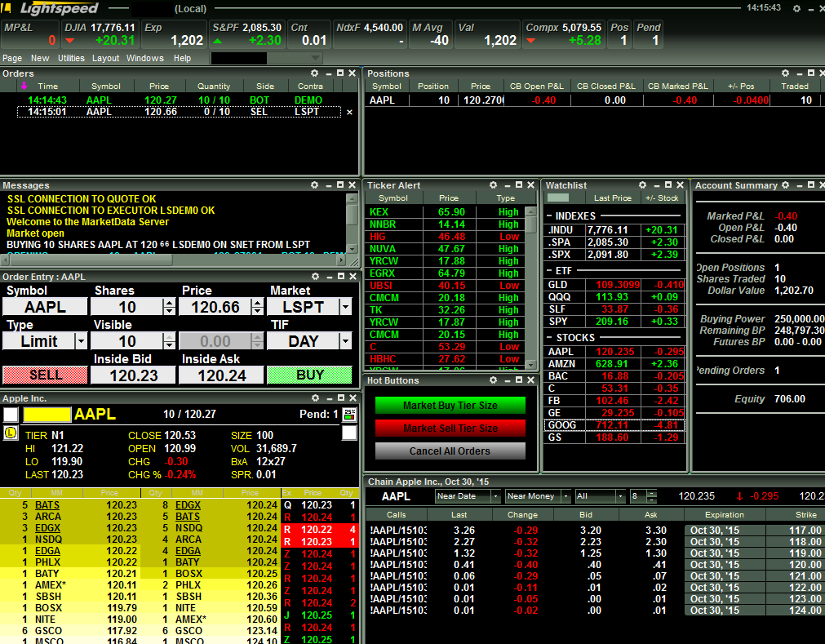Open the Utilities menu
This screenshot has height=644, width=825.
[71, 58]
